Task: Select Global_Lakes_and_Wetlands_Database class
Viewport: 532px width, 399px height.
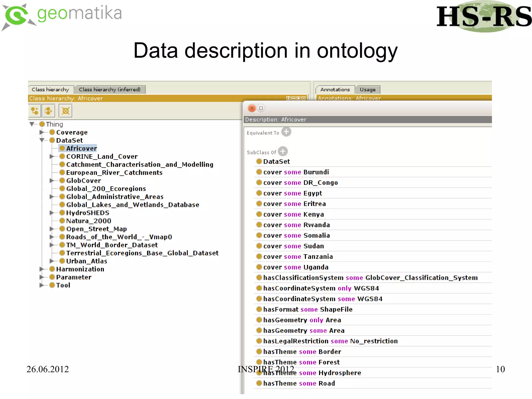Action: pos(129,205)
